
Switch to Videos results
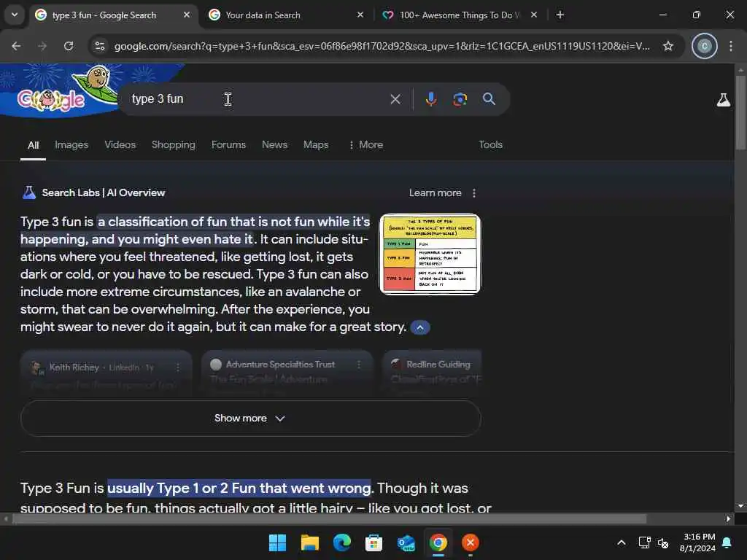point(120,144)
